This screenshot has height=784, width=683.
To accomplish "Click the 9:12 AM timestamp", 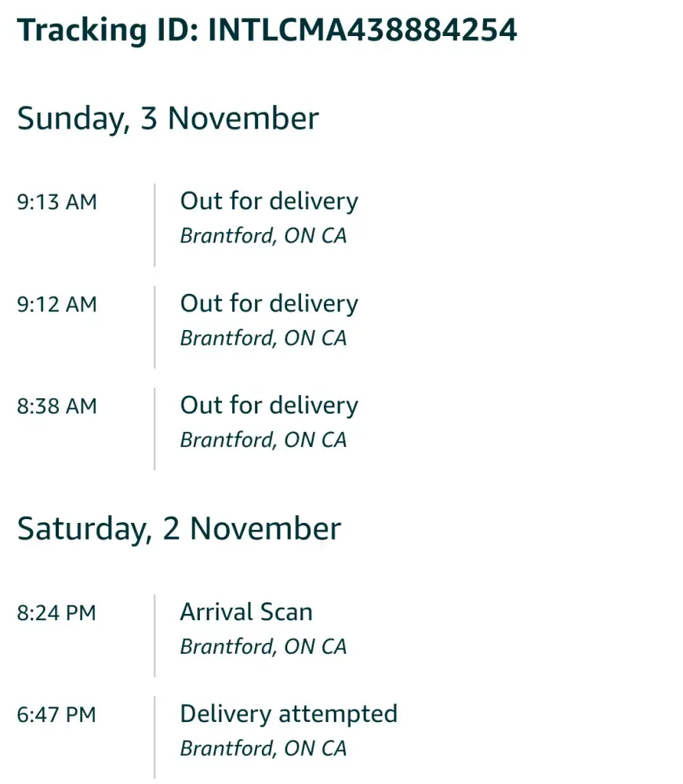I will pos(57,304).
